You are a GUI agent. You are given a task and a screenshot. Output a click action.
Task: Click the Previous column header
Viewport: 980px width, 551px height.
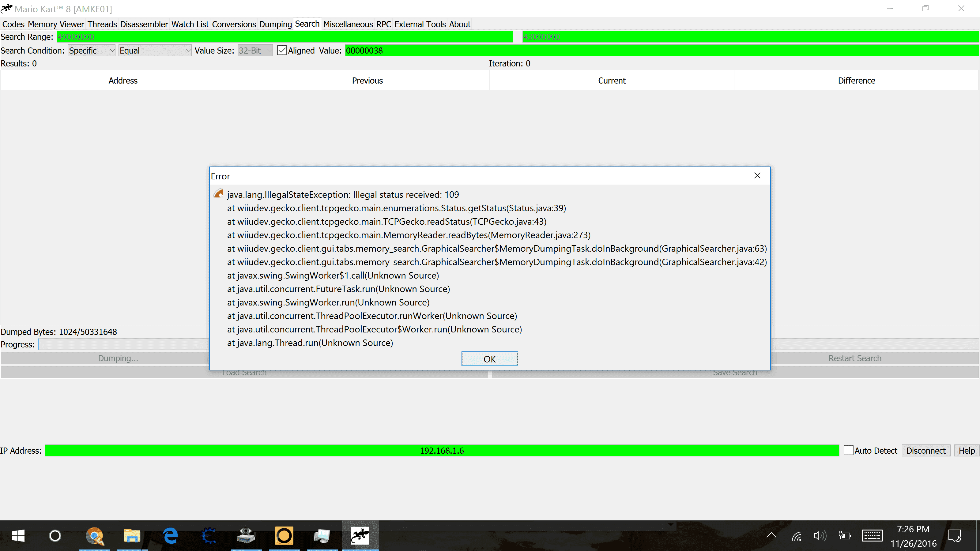367,81
